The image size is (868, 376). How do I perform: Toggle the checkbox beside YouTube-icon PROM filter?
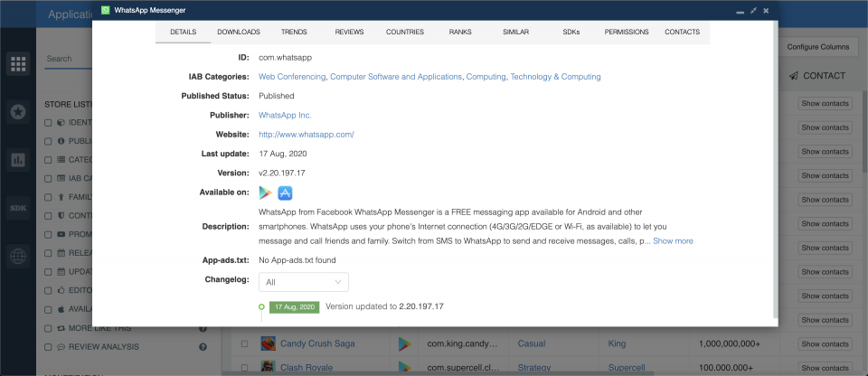tap(48, 234)
